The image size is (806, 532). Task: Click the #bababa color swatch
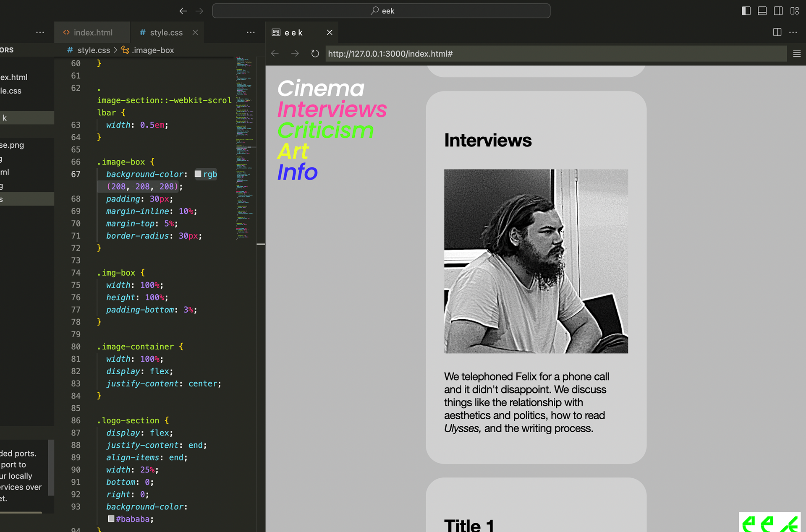point(111,519)
